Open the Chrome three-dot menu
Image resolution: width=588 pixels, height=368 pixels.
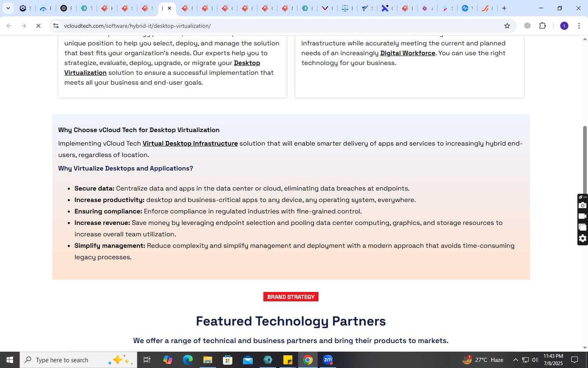(x=579, y=26)
